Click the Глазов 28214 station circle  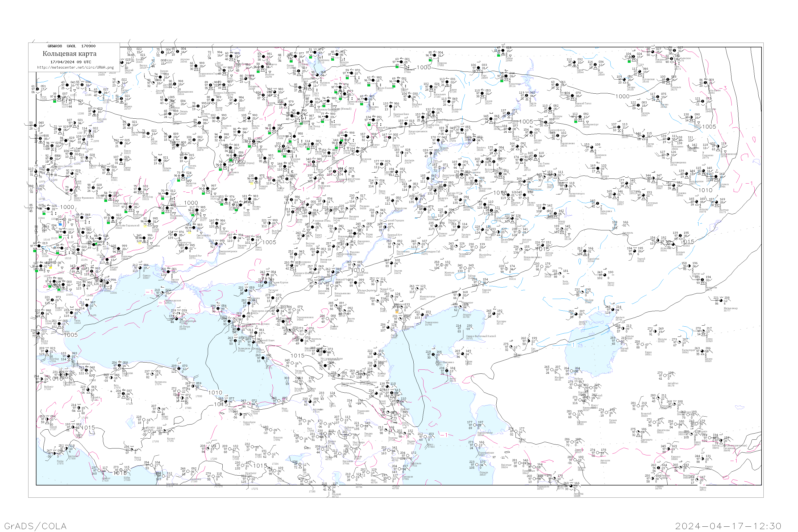click(x=482, y=93)
